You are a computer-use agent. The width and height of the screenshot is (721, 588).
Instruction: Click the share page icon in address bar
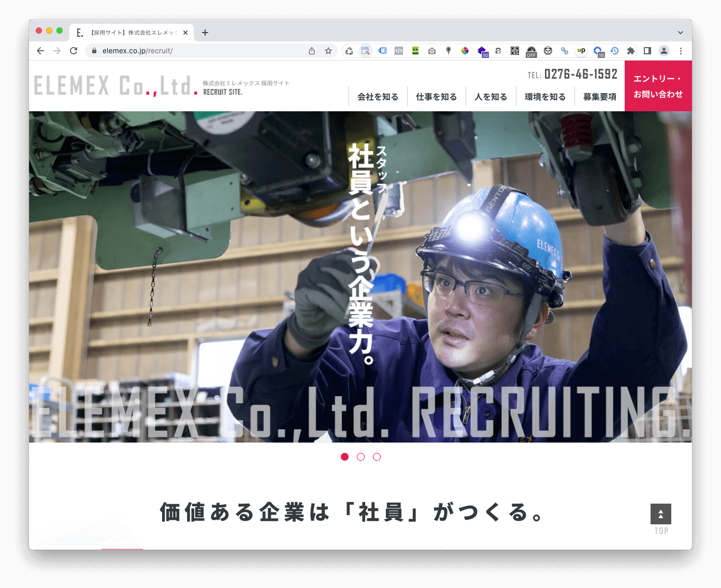click(312, 51)
